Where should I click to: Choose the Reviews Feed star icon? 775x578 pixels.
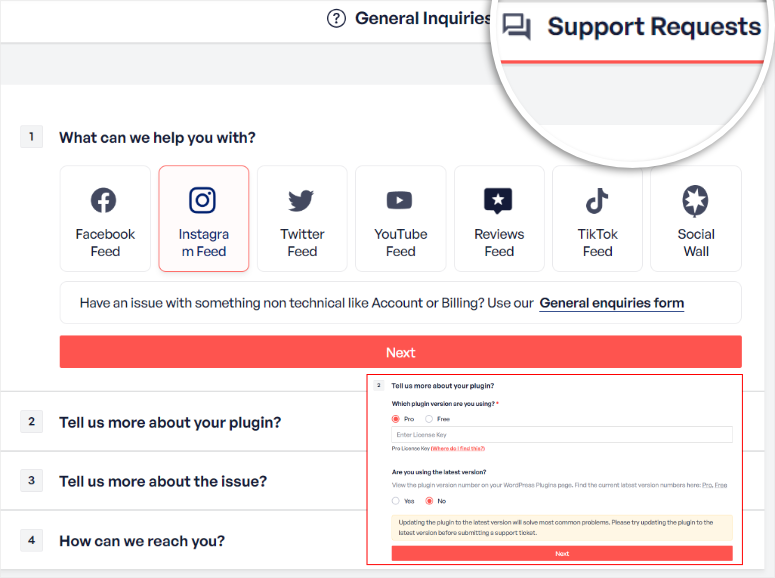[x=498, y=201]
